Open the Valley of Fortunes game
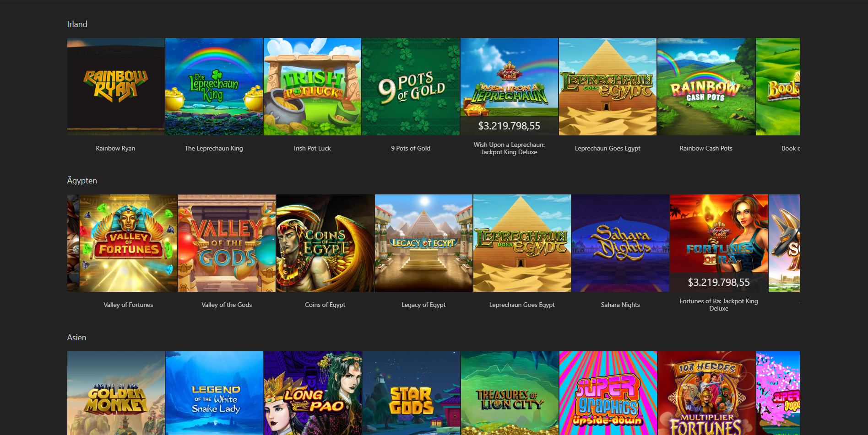The image size is (868, 435). (128, 243)
